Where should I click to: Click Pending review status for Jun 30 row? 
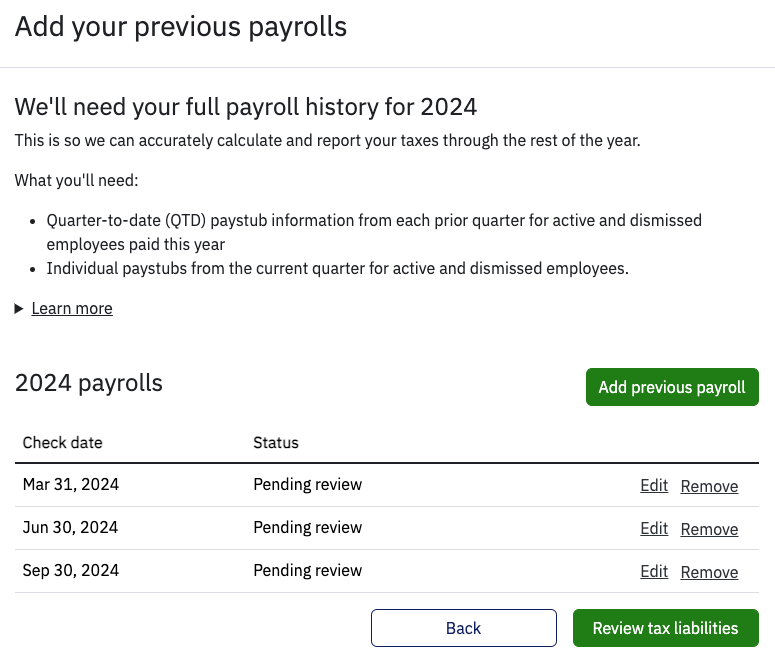tap(307, 528)
